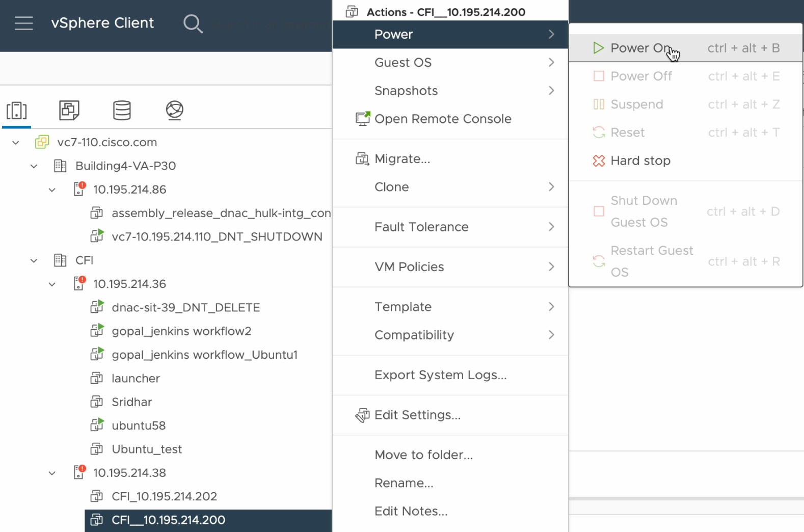Collapse the 10.195.214.36 host node
804x532 pixels.
[52, 284]
